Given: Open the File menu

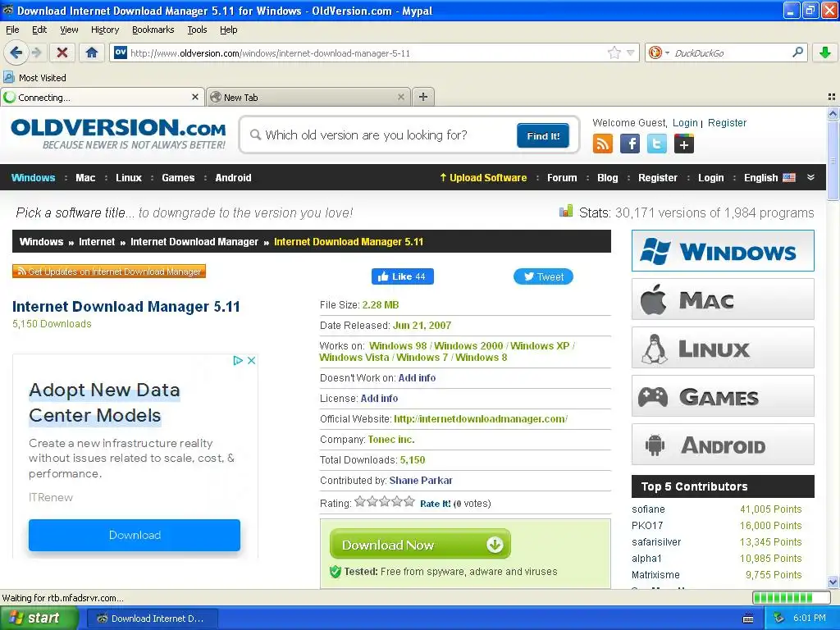Looking at the screenshot, I should tap(12, 30).
